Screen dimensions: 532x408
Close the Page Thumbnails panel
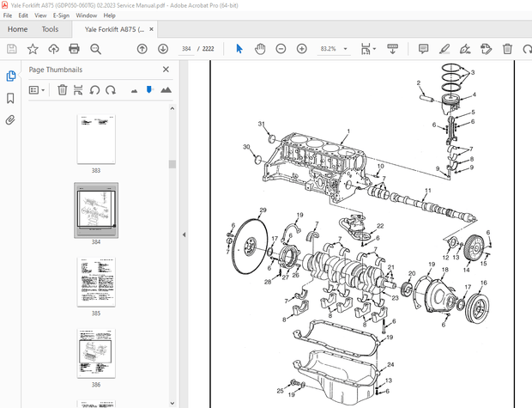[166, 70]
